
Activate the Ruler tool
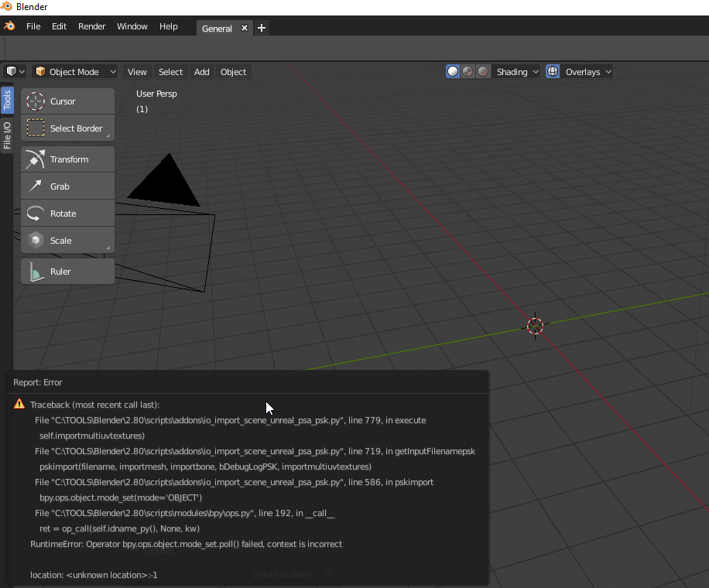67,271
